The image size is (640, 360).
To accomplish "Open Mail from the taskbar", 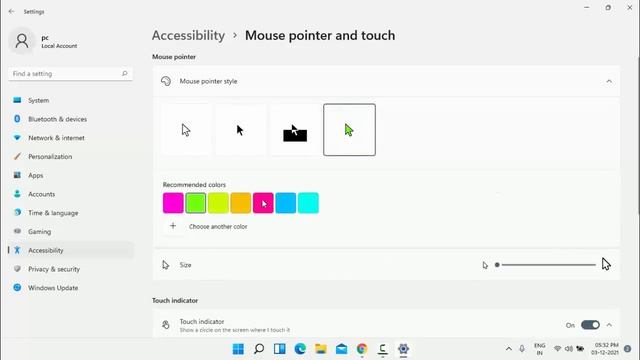I will [342, 349].
